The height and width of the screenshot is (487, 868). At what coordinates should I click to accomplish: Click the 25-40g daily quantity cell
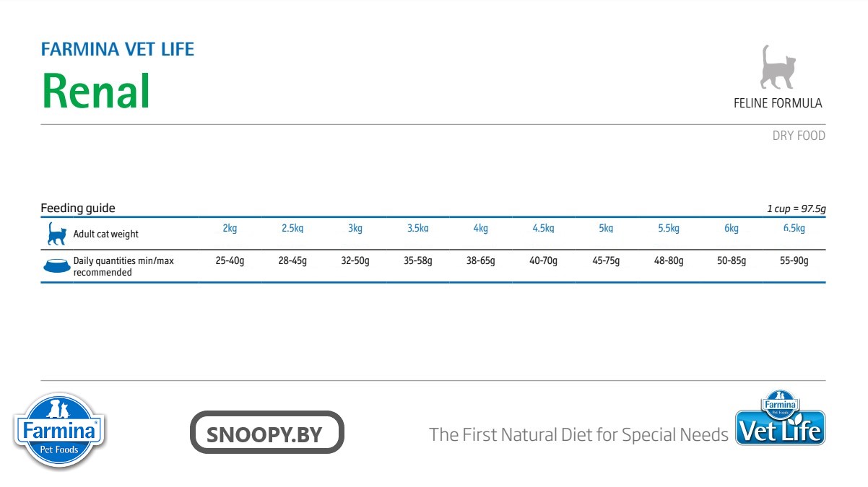click(230, 260)
